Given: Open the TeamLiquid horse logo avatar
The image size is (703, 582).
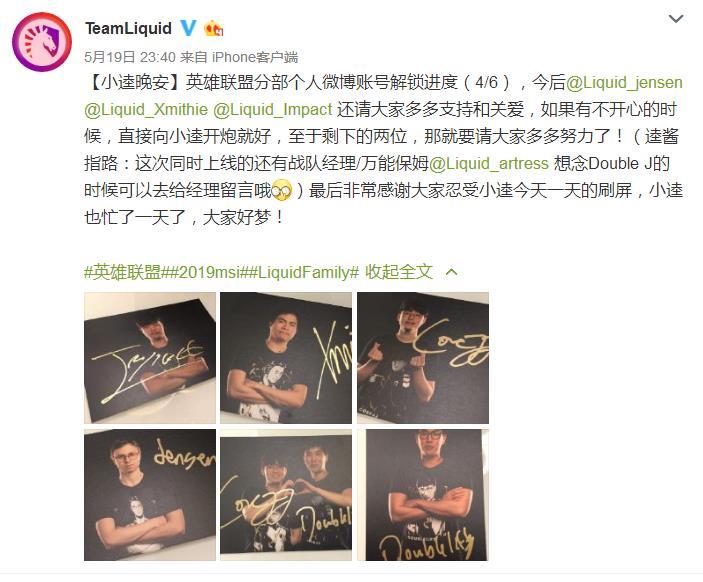Looking at the screenshot, I should click(x=42, y=42).
